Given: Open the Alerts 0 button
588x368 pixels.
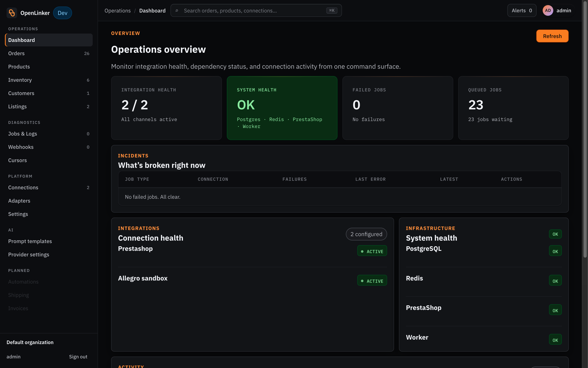Looking at the screenshot, I should [x=522, y=10].
